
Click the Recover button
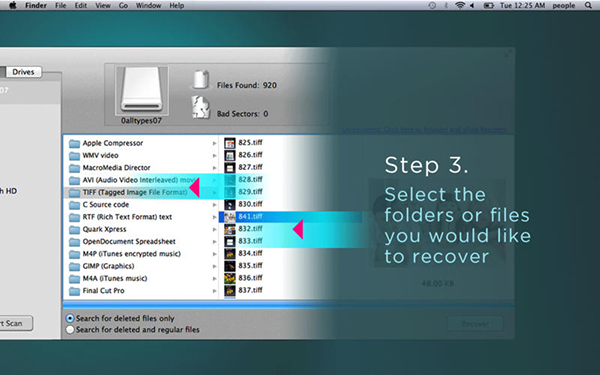475,324
